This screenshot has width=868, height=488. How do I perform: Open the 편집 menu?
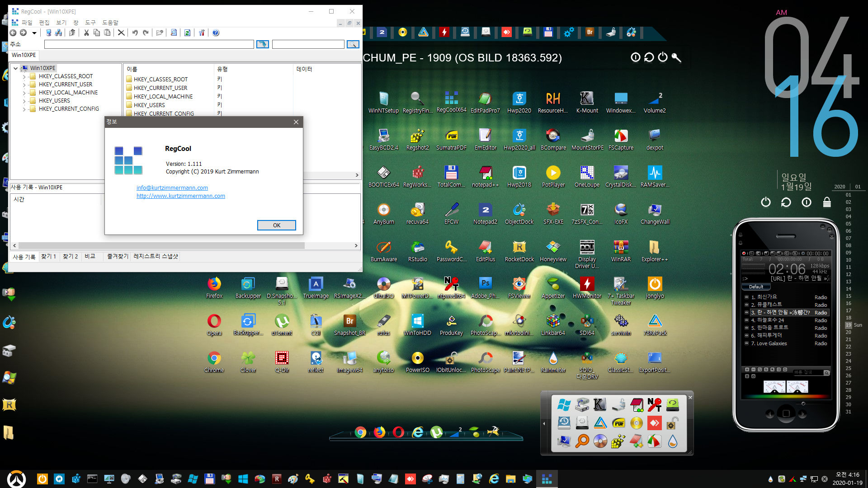click(x=44, y=23)
